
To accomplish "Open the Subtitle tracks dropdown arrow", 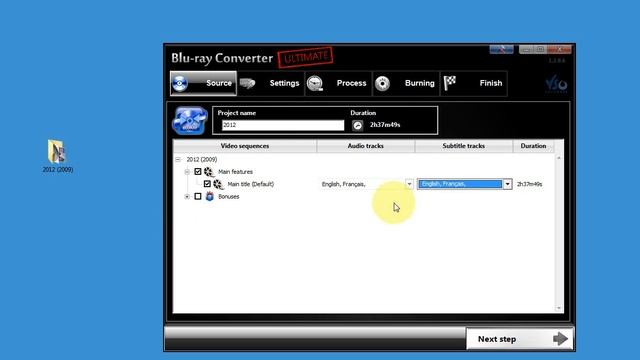I will [x=507, y=184].
